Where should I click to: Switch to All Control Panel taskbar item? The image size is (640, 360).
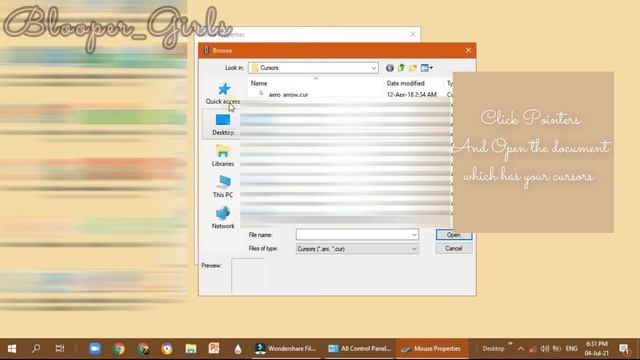point(359,349)
